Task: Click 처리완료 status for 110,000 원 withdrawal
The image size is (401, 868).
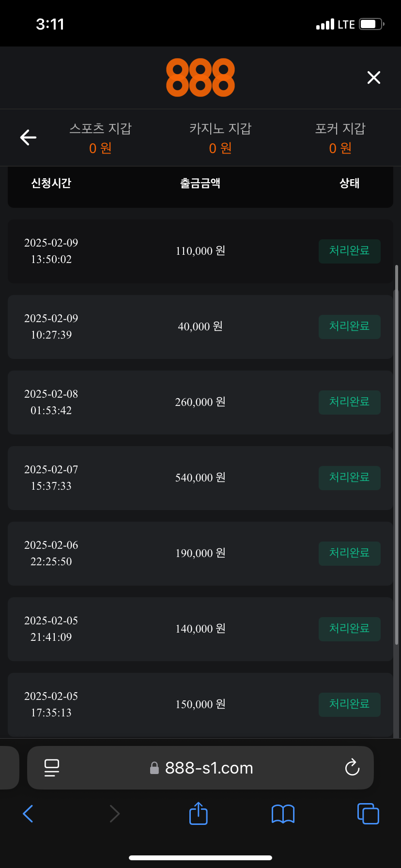Action: [349, 251]
